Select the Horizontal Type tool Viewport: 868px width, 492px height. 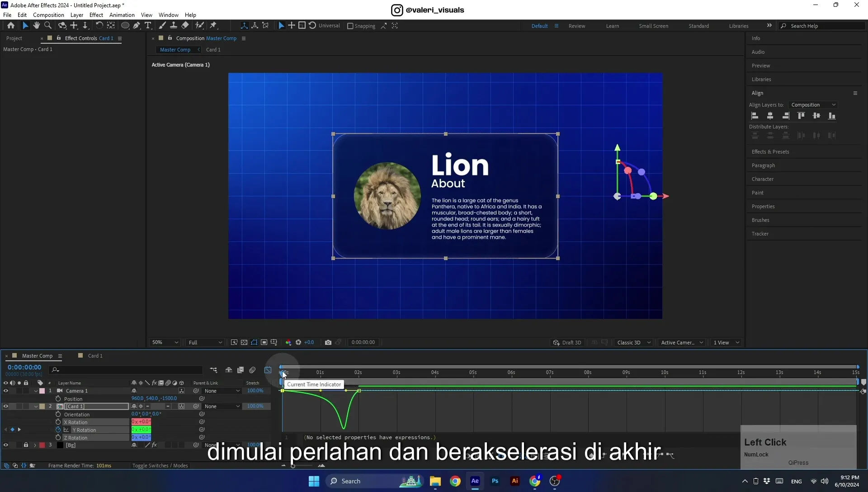click(148, 26)
